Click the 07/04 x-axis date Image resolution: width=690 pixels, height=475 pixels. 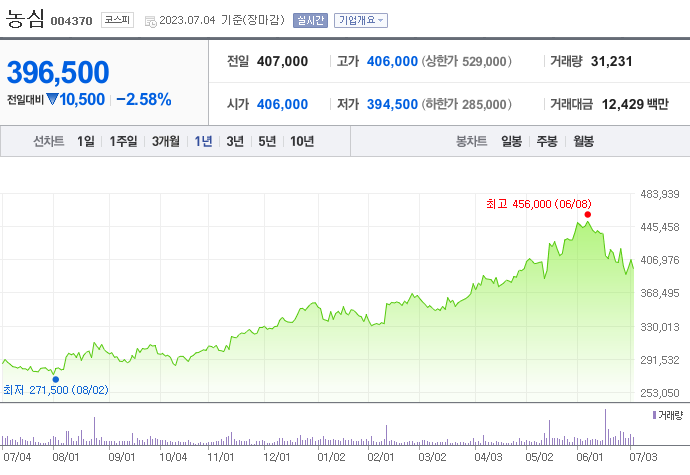click(x=17, y=457)
